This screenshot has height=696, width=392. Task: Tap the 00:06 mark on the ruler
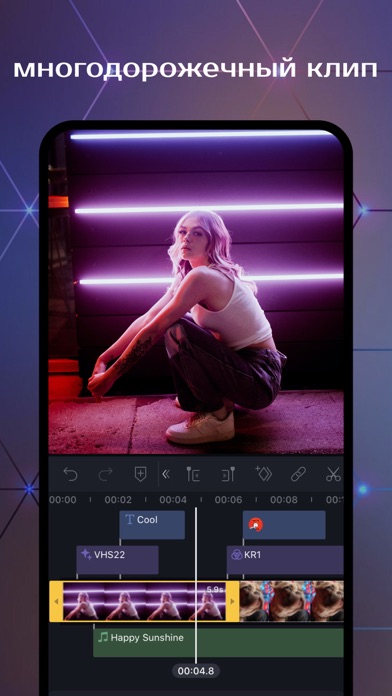point(228,500)
